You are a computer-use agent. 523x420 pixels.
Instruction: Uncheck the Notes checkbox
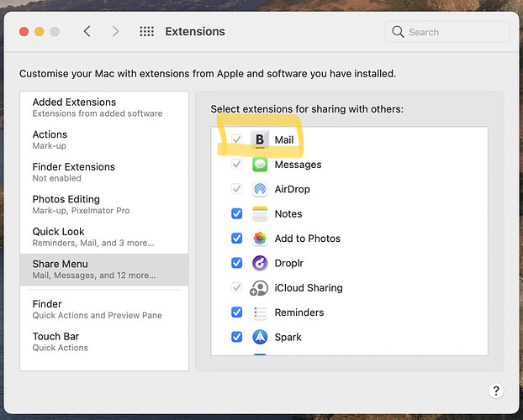(237, 213)
